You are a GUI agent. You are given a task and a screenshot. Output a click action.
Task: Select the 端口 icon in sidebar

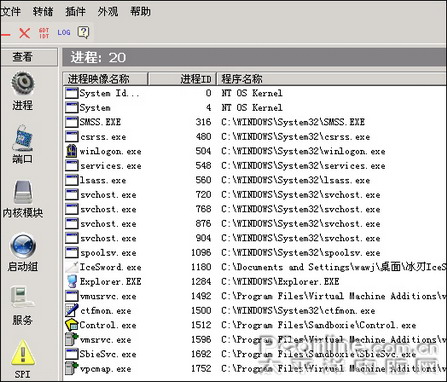tap(23, 138)
